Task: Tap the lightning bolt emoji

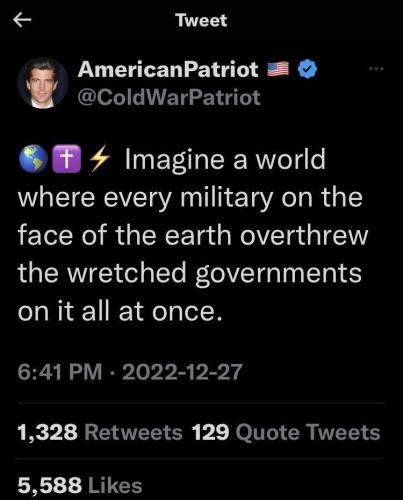Action: tap(100, 159)
